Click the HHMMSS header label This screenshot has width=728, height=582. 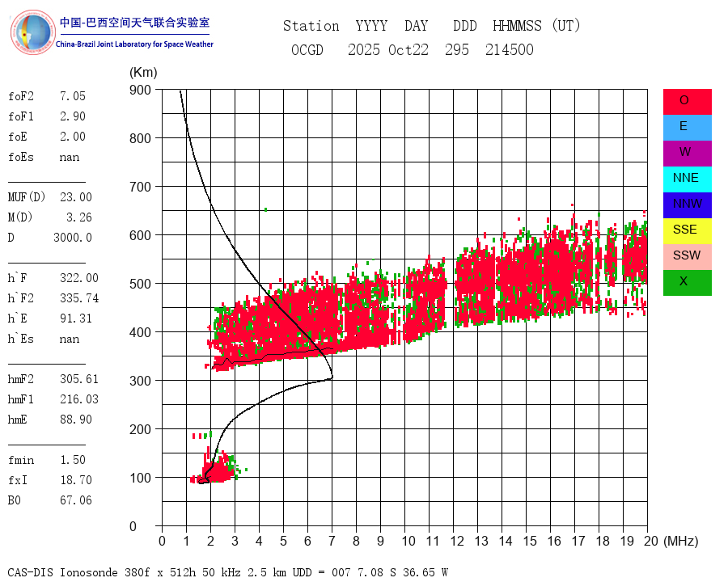[517, 26]
